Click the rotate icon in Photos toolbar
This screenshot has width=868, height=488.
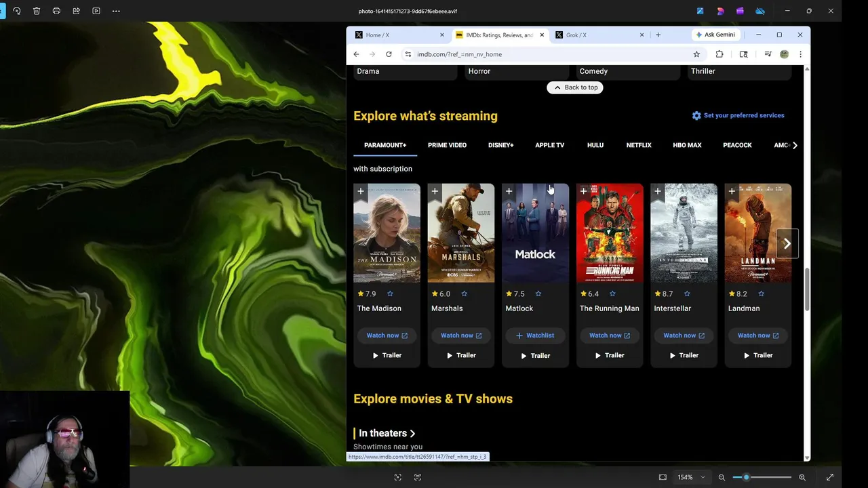tap(17, 11)
